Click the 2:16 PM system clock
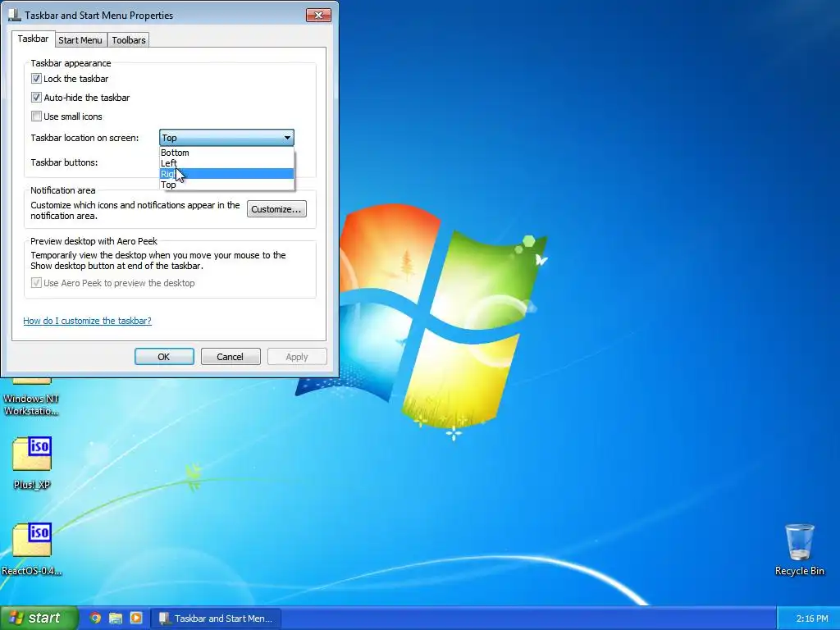Screen dimensions: 840x630 point(812,619)
